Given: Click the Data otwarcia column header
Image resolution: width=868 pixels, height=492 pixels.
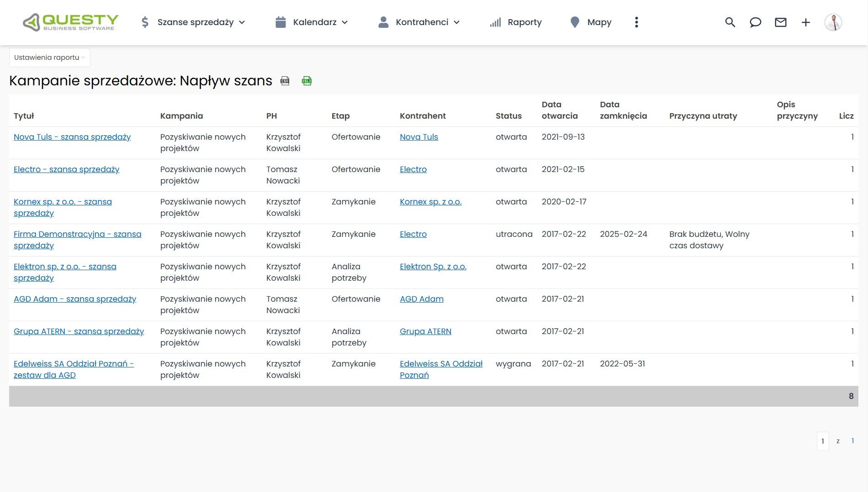Looking at the screenshot, I should tap(560, 110).
